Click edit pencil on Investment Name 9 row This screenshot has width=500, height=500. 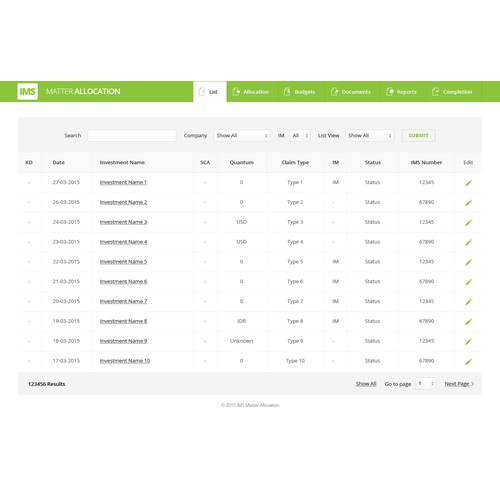coord(468,341)
